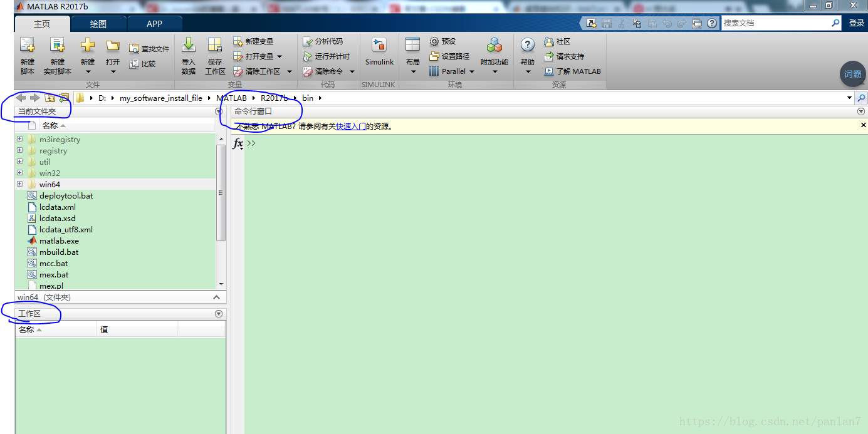Open the Parallel dropdown menu
868x434 pixels.
pos(472,71)
